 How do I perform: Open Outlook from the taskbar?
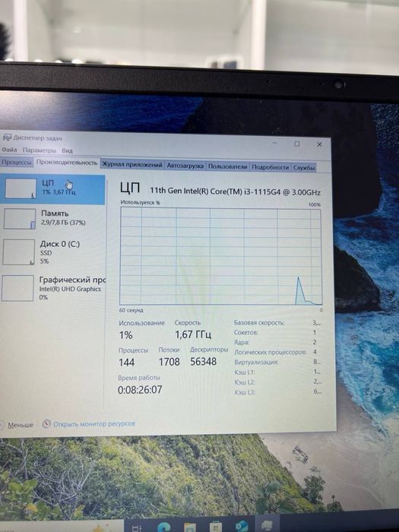click(x=242, y=527)
